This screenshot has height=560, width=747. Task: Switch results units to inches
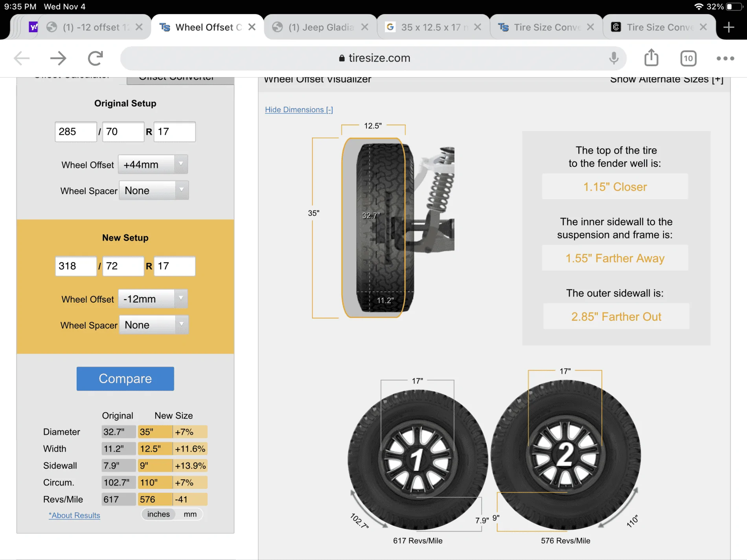click(158, 514)
